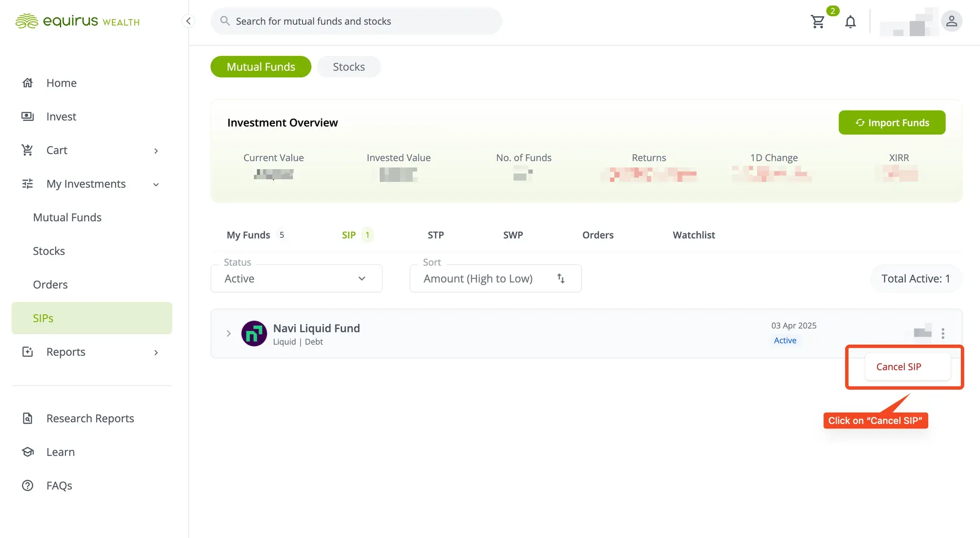Viewport: 980px width, 538px height.
Task: Click the Invest icon in sidebar
Action: point(28,116)
